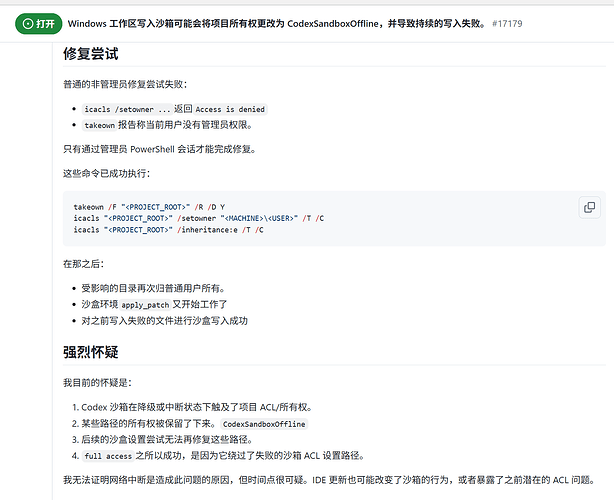Copy the code block with the copy icon
614x500 pixels.
(x=589, y=208)
